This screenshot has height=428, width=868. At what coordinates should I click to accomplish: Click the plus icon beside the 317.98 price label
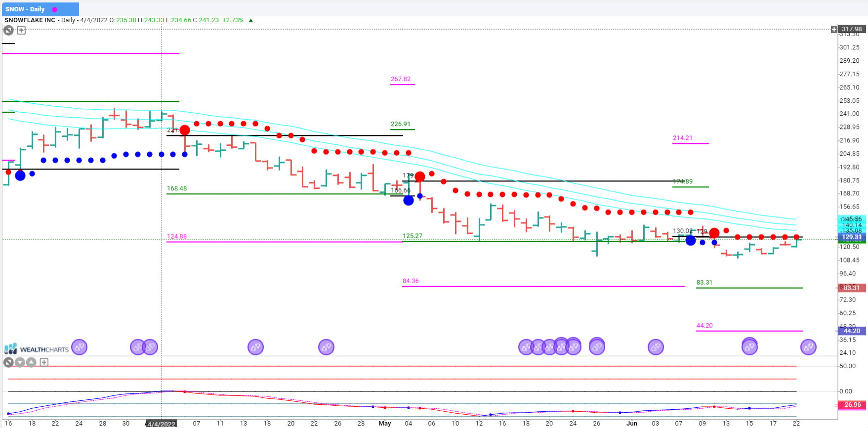point(834,29)
